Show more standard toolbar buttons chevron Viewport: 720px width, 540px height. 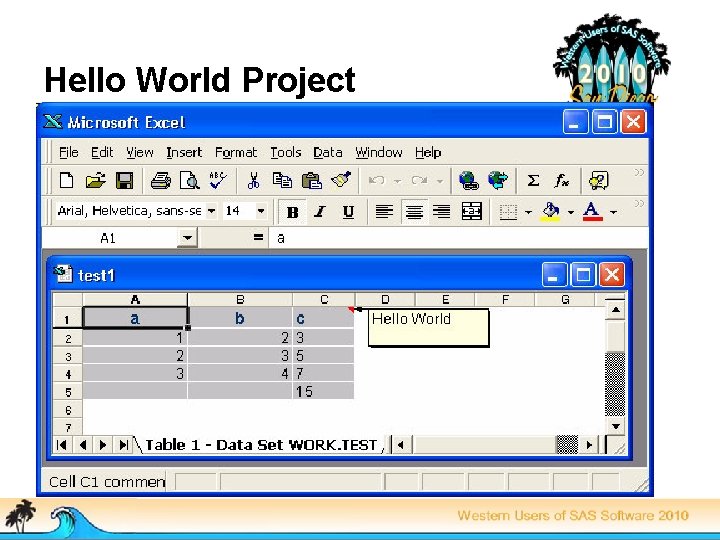tap(639, 173)
